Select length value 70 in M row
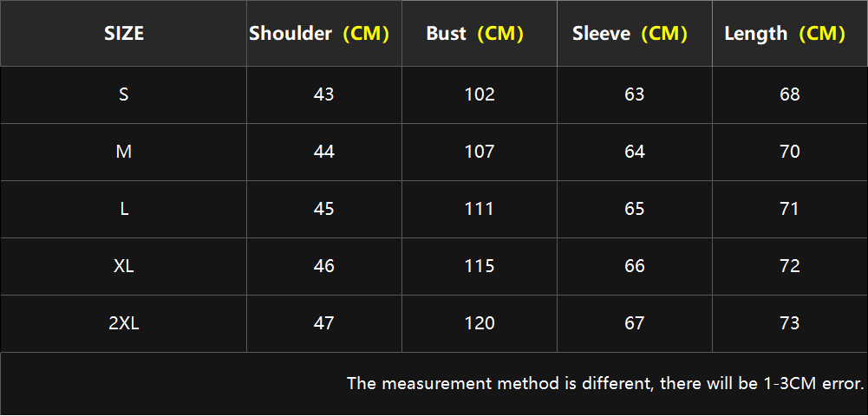The width and height of the screenshot is (868, 416). 790,153
